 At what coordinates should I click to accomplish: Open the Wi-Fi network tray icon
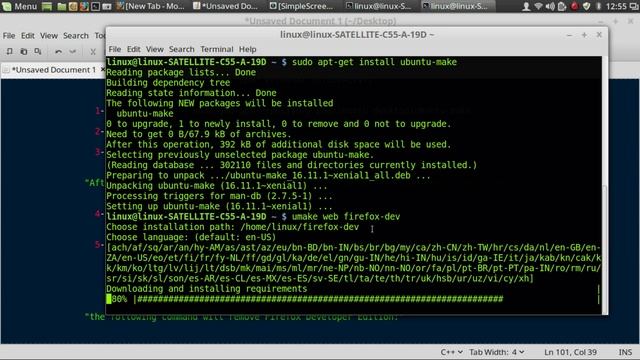(538, 6)
